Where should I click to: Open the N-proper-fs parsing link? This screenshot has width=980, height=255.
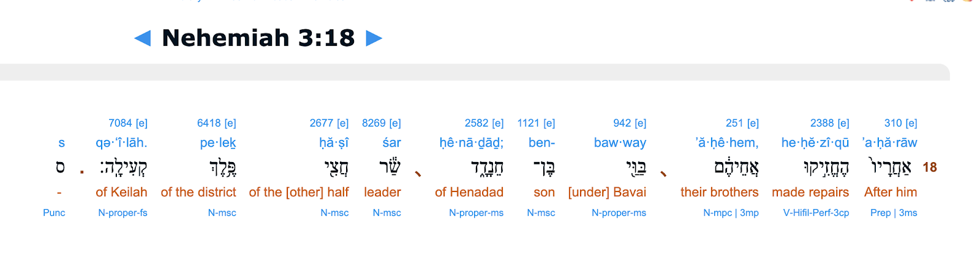coord(123,213)
